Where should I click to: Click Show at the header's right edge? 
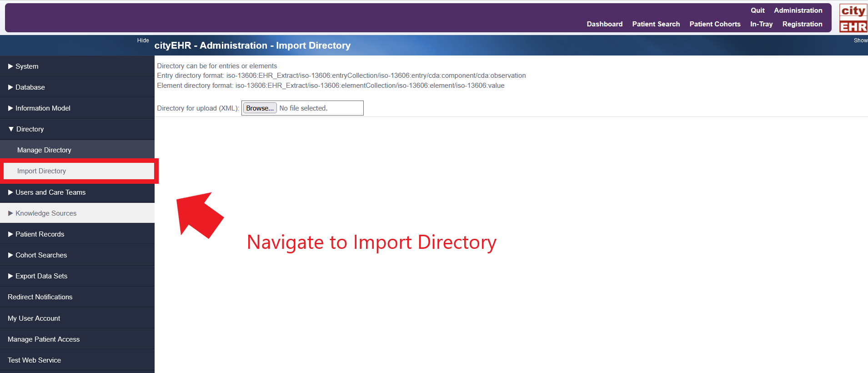point(861,40)
